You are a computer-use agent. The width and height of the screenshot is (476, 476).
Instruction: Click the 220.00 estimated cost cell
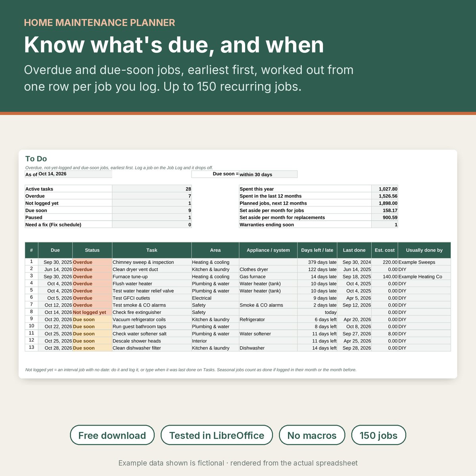tap(385, 262)
